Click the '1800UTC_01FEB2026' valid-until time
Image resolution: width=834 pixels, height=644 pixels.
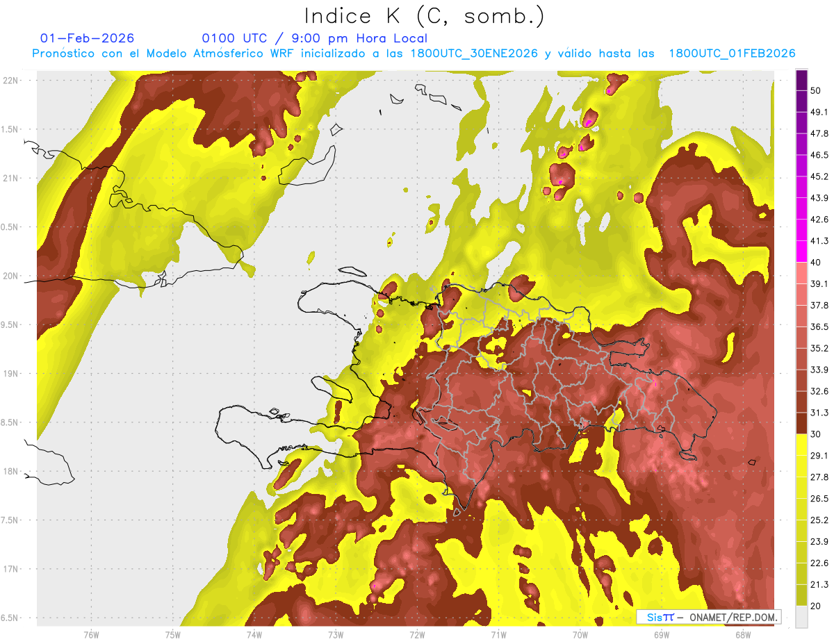pyautogui.click(x=732, y=53)
